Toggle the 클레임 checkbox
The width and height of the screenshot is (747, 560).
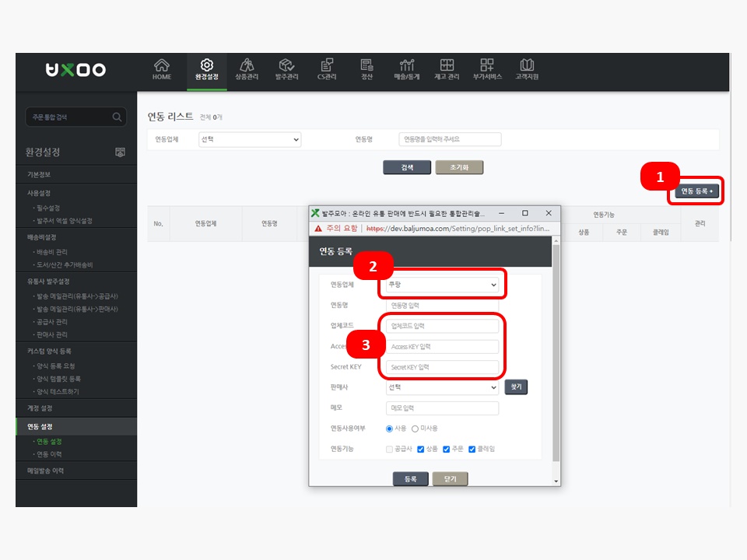(472, 449)
